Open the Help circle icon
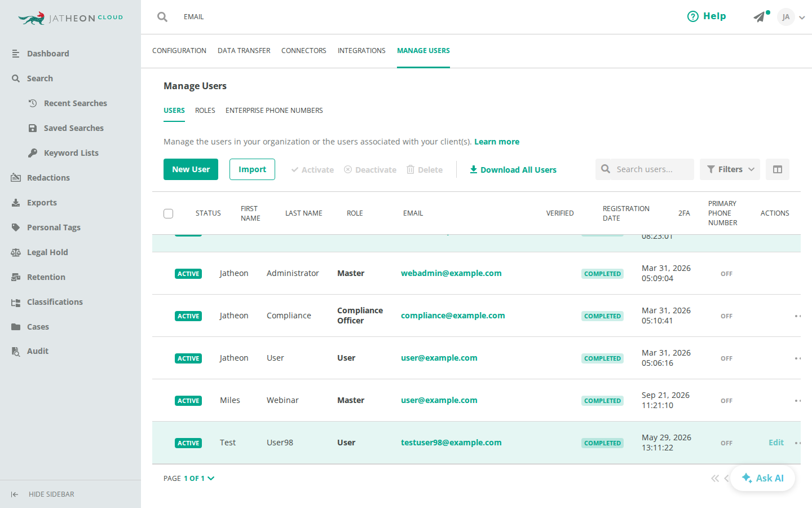The height and width of the screenshot is (508, 812). pyautogui.click(x=692, y=16)
